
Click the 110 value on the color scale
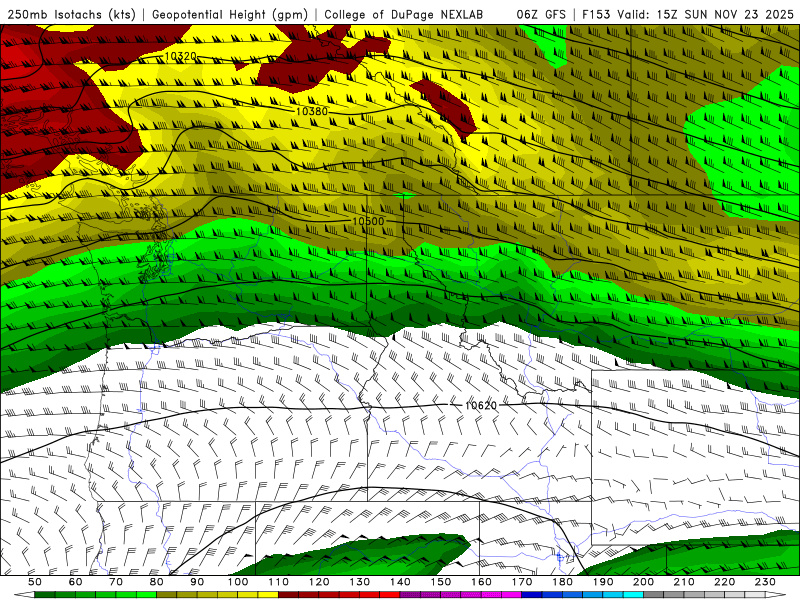[x=279, y=582]
